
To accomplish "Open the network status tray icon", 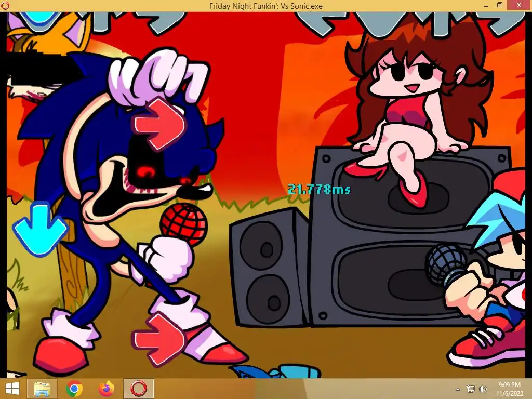I will tap(471, 389).
